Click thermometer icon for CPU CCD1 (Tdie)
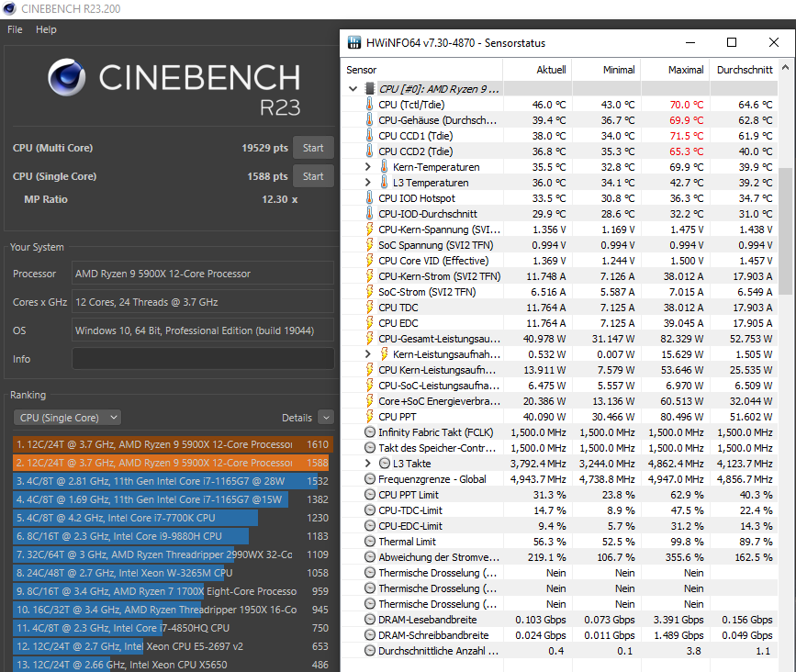This screenshot has height=672, width=796. click(370, 136)
